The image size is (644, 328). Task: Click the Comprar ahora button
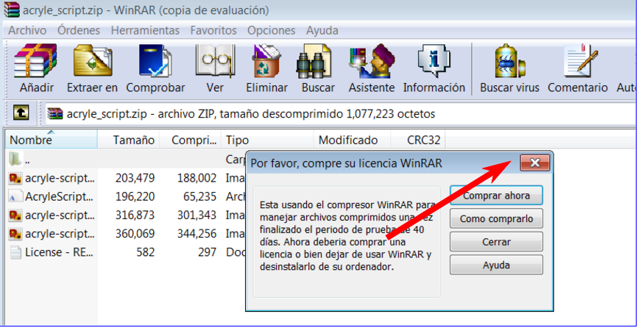coord(496,196)
